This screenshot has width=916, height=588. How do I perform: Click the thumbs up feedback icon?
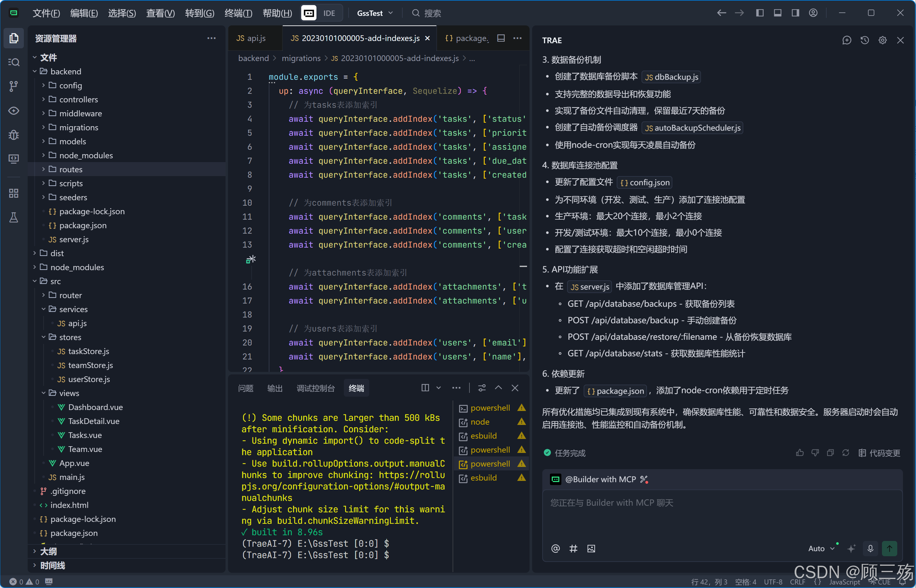(x=800, y=453)
